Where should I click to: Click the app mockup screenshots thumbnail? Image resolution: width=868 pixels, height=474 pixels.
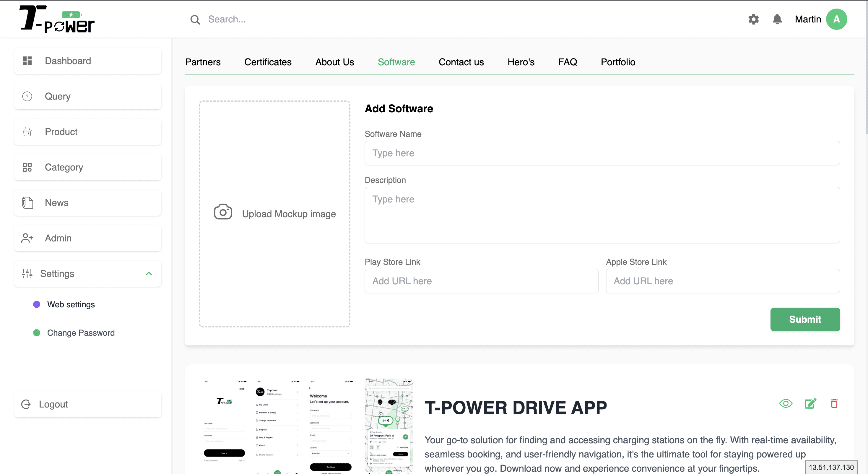pyautogui.click(x=308, y=426)
